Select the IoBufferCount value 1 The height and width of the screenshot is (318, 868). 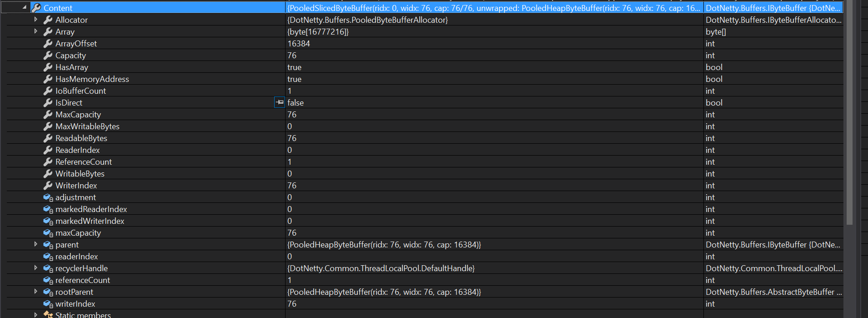[290, 91]
